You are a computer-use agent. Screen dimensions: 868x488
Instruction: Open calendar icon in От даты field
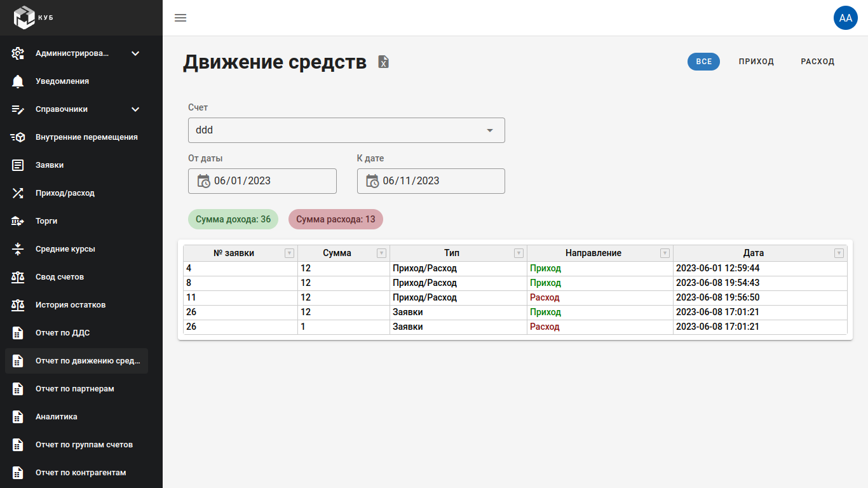pyautogui.click(x=203, y=181)
